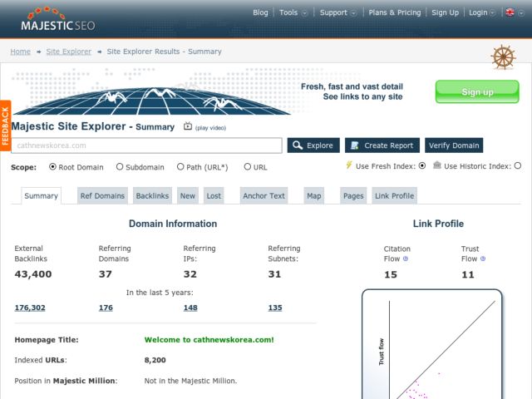Click the Historic Index building icon
This screenshot has width=532, height=399.
pyautogui.click(x=437, y=165)
